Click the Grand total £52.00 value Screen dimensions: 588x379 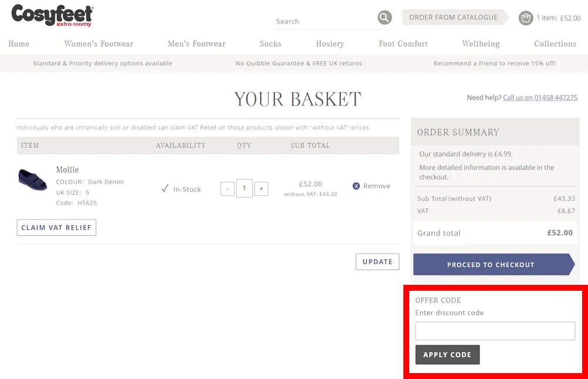(560, 232)
